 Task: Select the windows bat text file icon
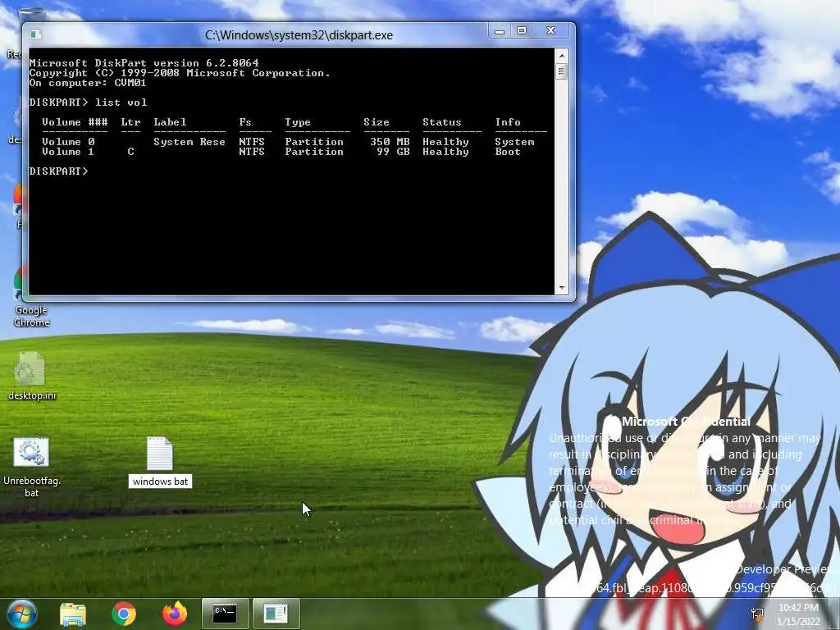[160, 454]
